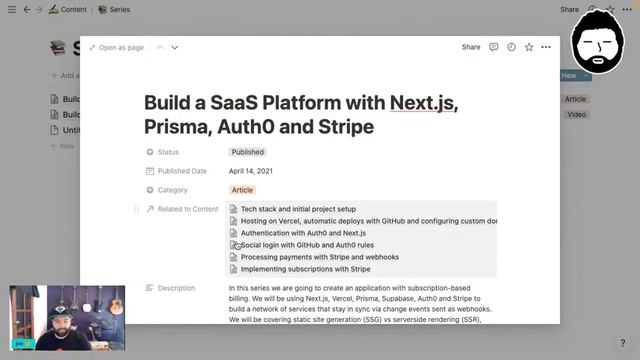Open Tech stack and initial project setup
This screenshot has width=640, height=360.
coord(298,209)
